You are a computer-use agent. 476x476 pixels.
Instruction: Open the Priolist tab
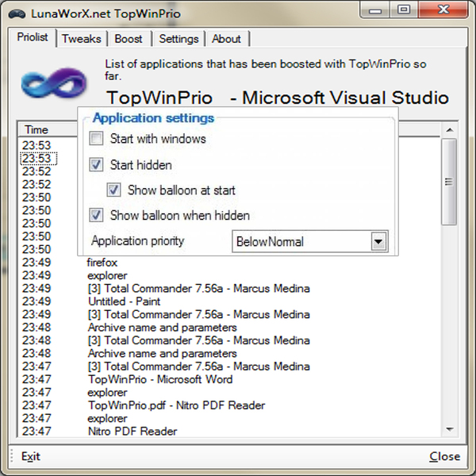[x=33, y=37]
